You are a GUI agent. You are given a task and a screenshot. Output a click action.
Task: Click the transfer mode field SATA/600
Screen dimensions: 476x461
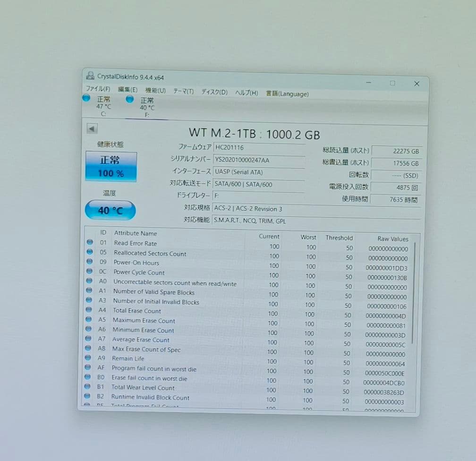(x=259, y=184)
